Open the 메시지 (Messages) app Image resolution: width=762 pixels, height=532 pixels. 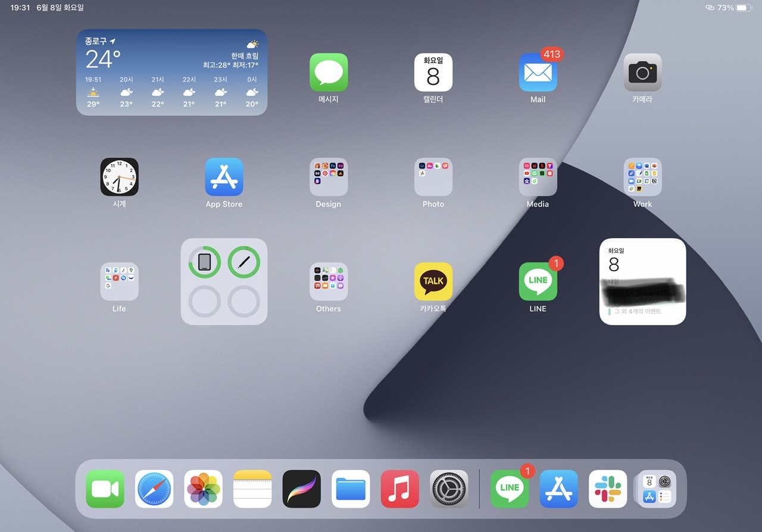click(328, 72)
